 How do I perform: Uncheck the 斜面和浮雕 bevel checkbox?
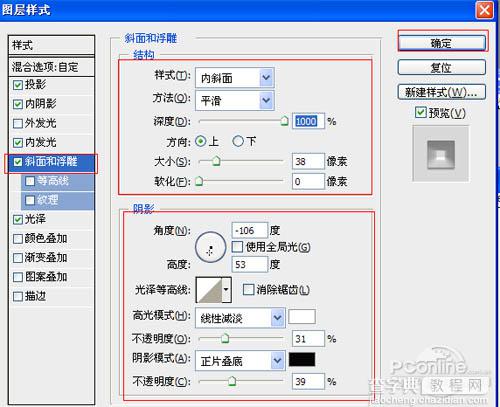click(x=18, y=162)
